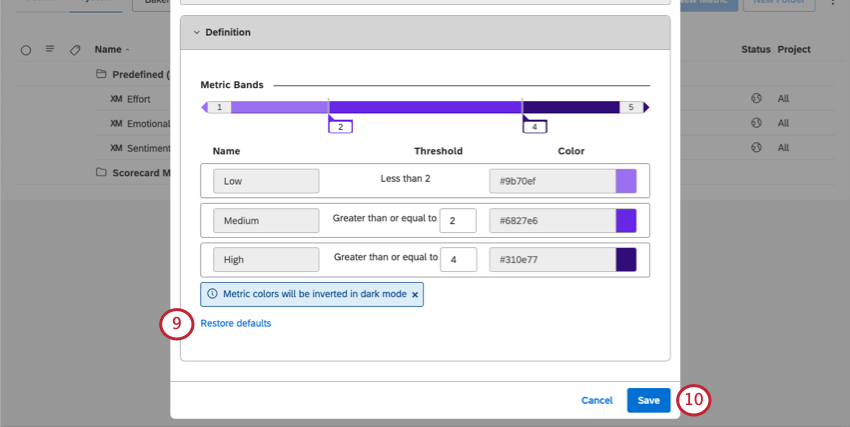850x427 pixels.
Task: Click the #6827e6 hex color field
Action: (x=551, y=220)
